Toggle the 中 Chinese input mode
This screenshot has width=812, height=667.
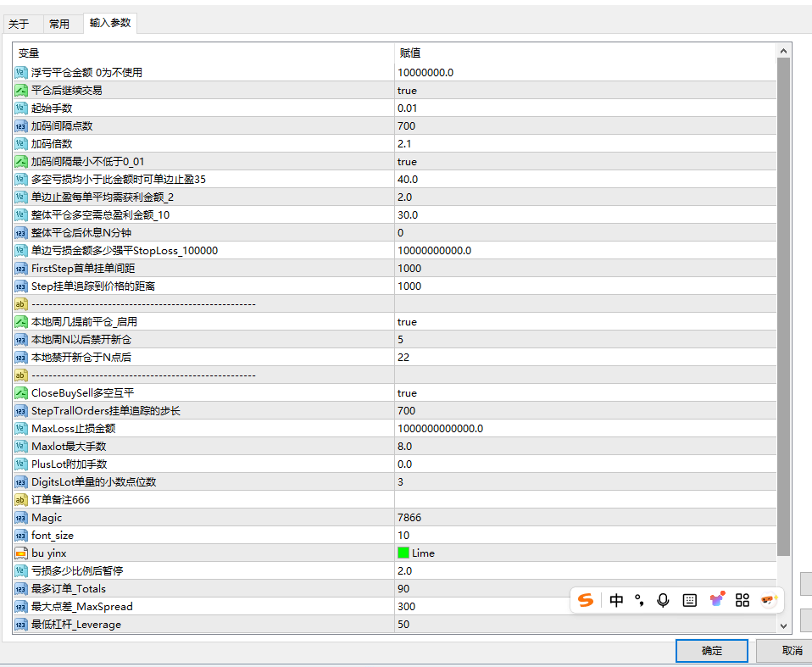[x=616, y=600]
